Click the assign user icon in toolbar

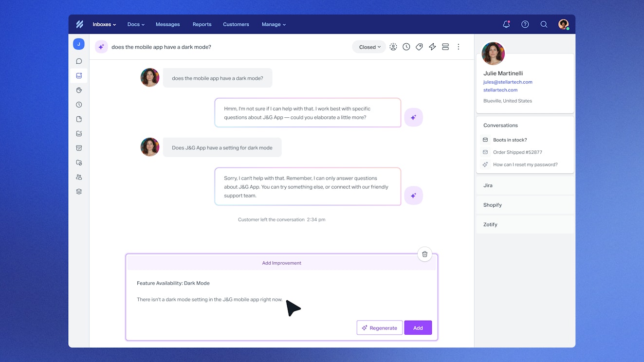pos(393,47)
